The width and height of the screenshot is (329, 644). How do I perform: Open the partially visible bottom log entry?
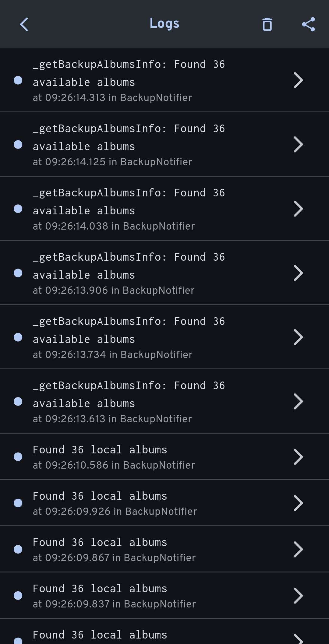(x=164, y=632)
